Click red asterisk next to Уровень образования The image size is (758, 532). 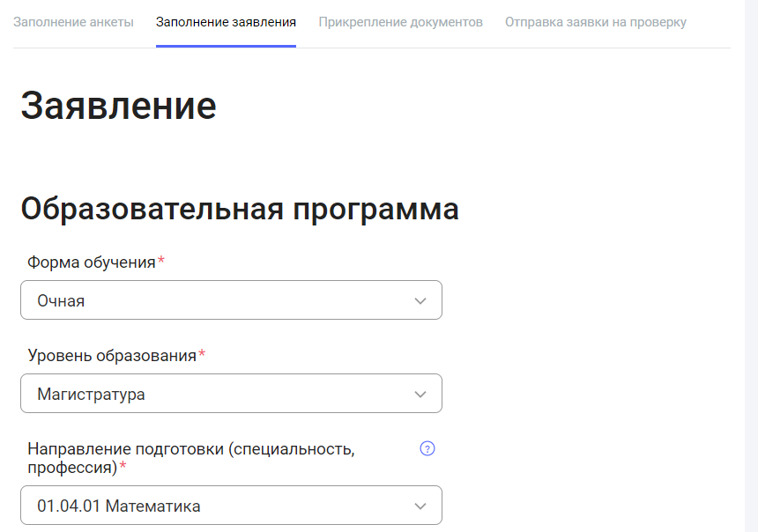pyautogui.click(x=202, y=355)
